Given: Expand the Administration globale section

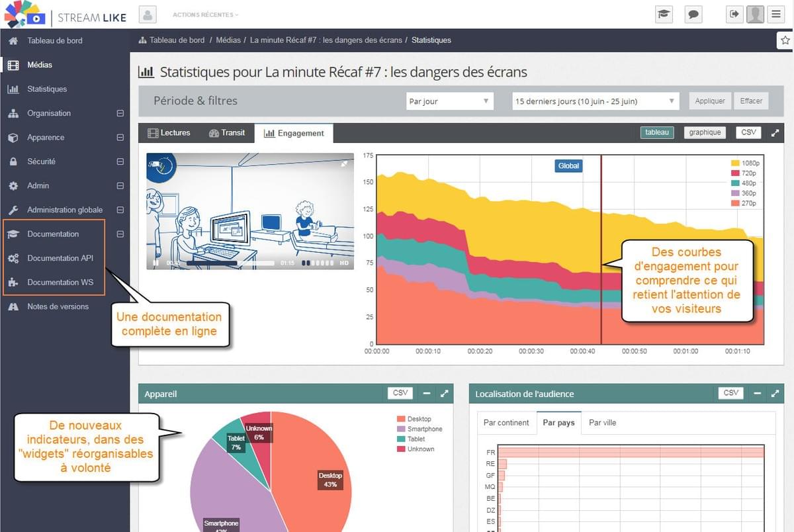Looking at the screenshot, I should pos(120,210).
